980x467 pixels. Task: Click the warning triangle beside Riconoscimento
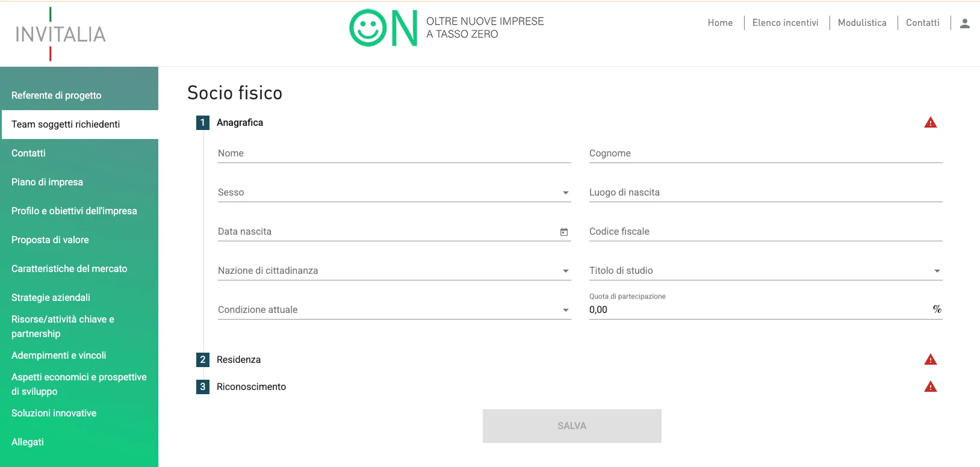tap(930, 387)
